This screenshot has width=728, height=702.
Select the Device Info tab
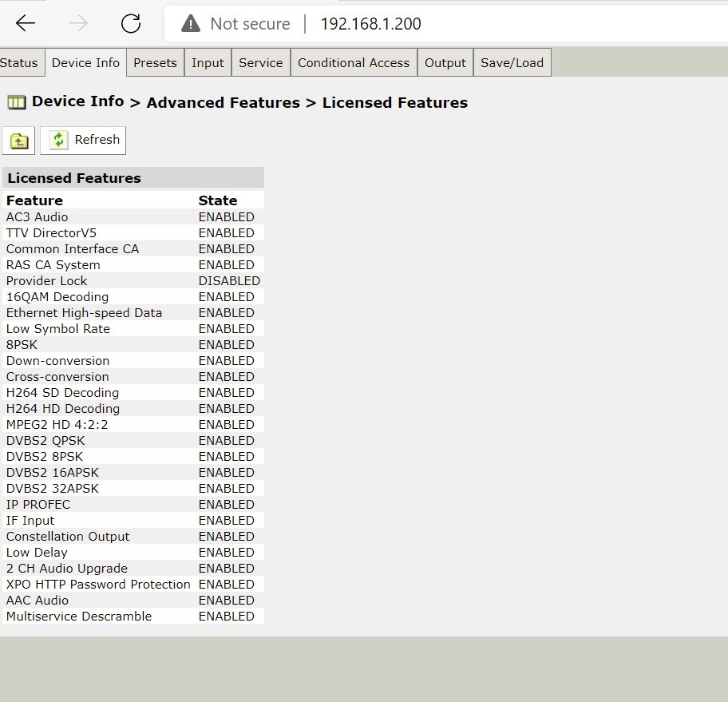coord(85,63)
